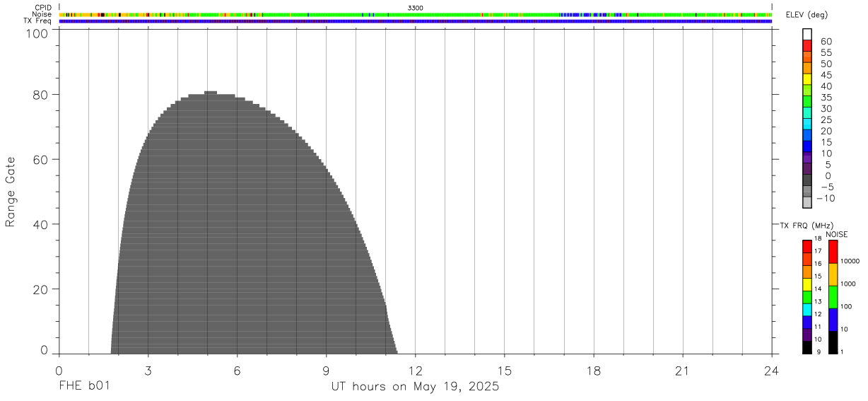868x401 pixels.
Task: Click the ELEV scale label '45'
Action: (827, 74)
